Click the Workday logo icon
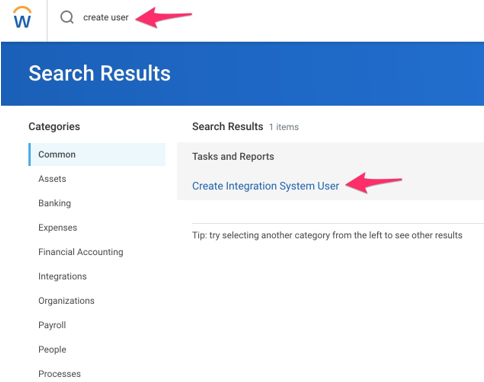 click(22, 17)
